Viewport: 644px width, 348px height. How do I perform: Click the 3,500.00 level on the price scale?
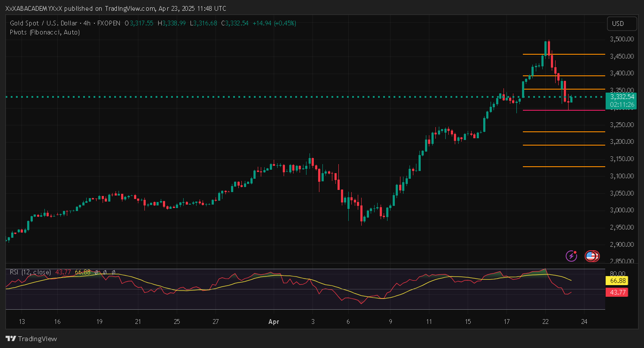[622, 39]
